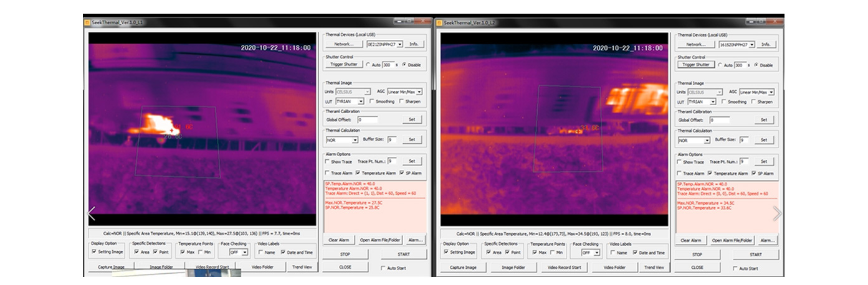The height and width of the screenshot is (285, 868).
Task: Uncheck SP Alarm in L1 window
Action: coord(401,173)
